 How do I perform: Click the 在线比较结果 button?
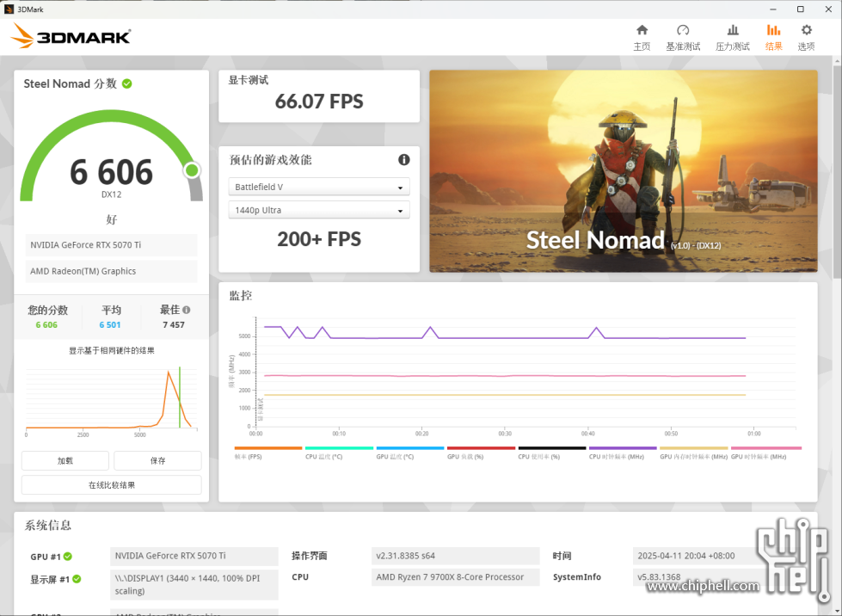click(x=112, y=485)
